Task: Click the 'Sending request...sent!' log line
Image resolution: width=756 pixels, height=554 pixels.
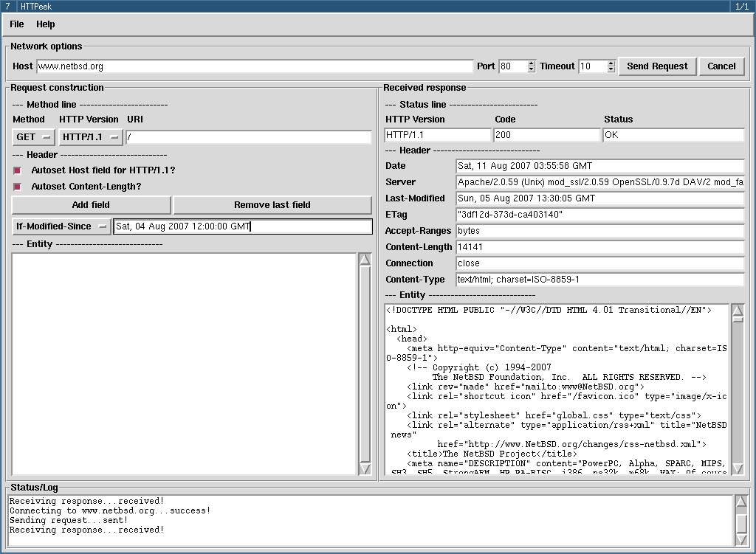Action: click(x=69, y=520)
